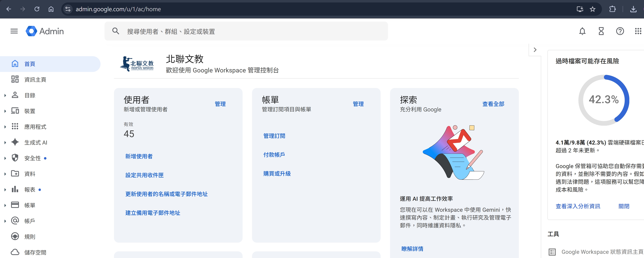The image size is (644, 258).
Task: Open the browser home page
Action: click(51, 9)
